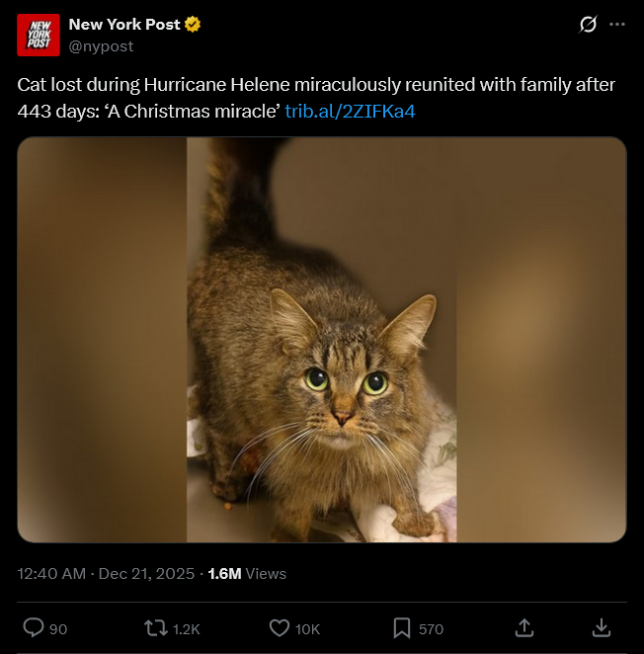Open the three-dot more options menu
644x654 pixels.
click(618, 24)
